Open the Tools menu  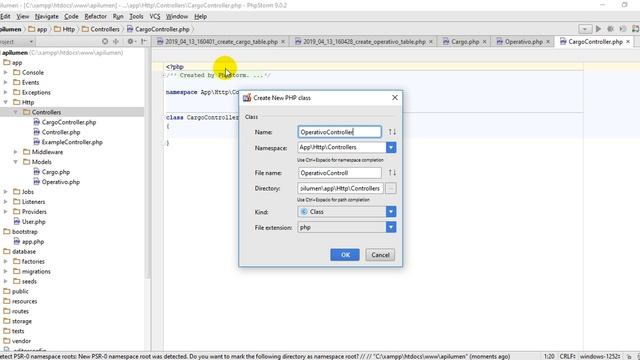[136, 16]
